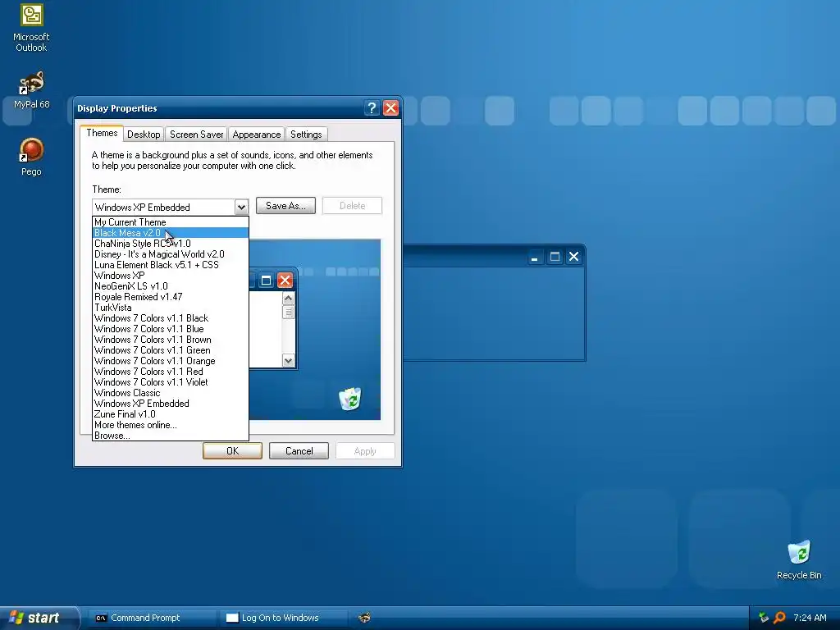Choose More themes online... entry
Screen dimensions: 840x630
tap(171, 425)
